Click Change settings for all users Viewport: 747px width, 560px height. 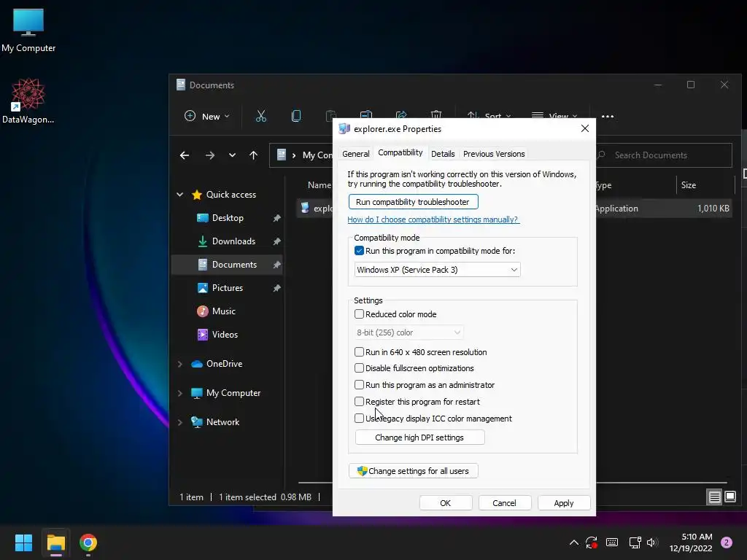click(413, 471)
